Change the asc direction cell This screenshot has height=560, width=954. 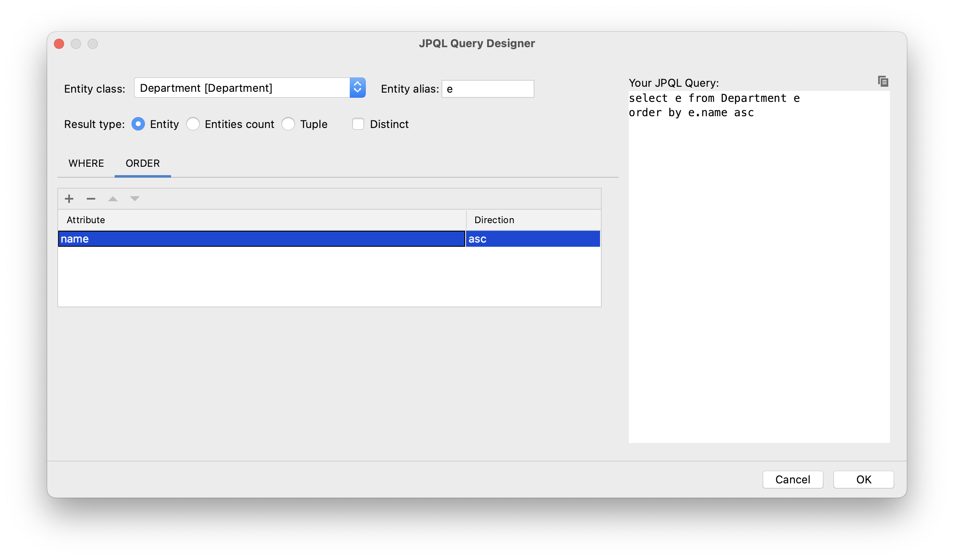coord(533,239)
